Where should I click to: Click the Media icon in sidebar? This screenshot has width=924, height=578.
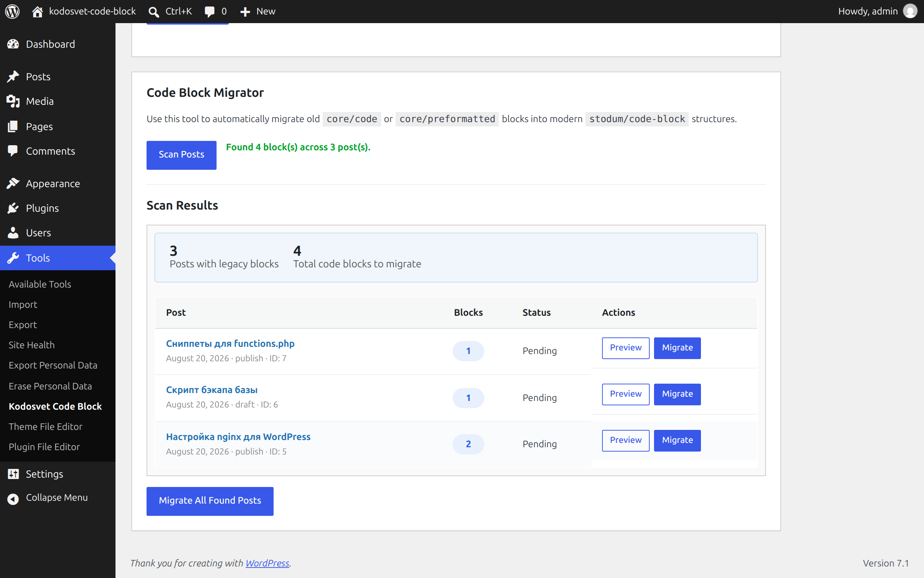(13, 101)
